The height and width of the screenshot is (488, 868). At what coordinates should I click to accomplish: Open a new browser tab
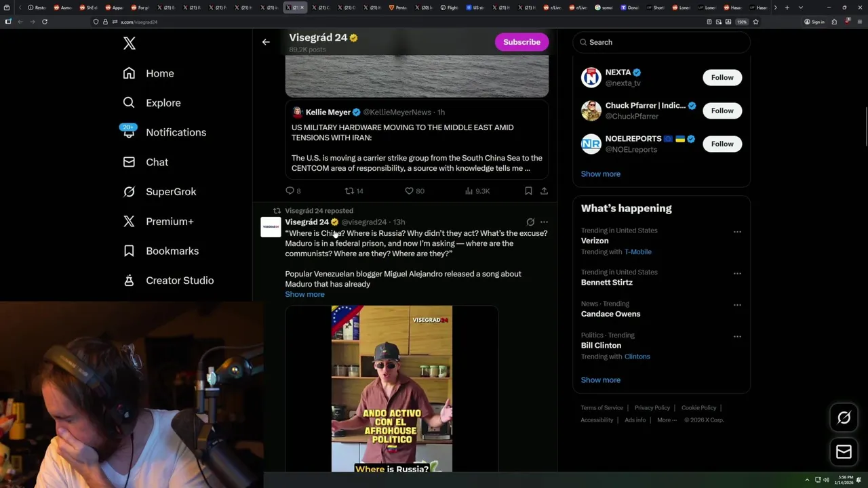[787, 7]
